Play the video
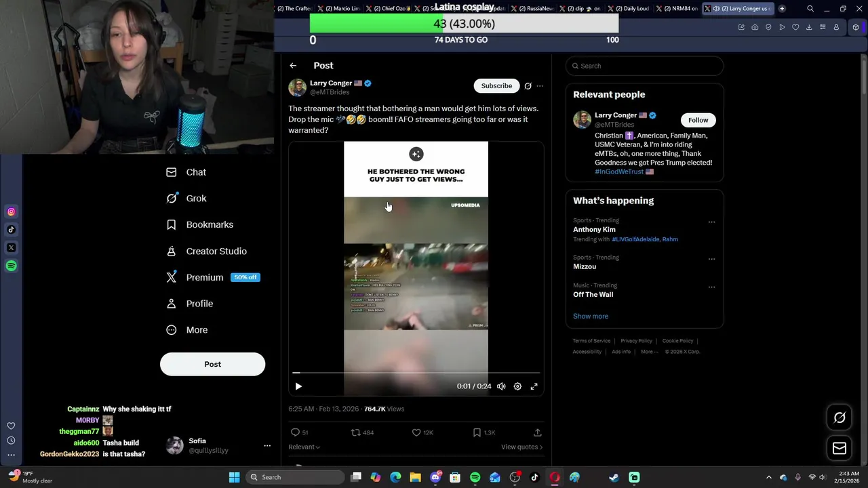This screenshot has height=488, width=868. (298, 386)
